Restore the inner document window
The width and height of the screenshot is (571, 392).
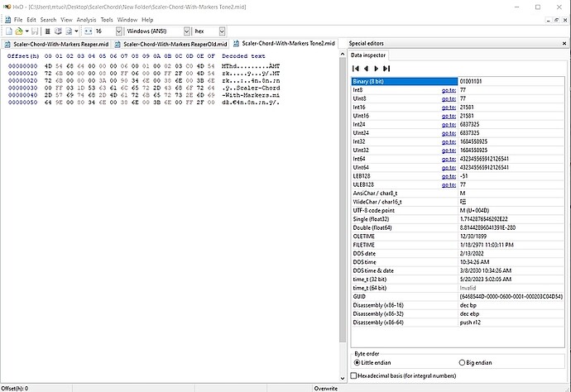point(556,20)
